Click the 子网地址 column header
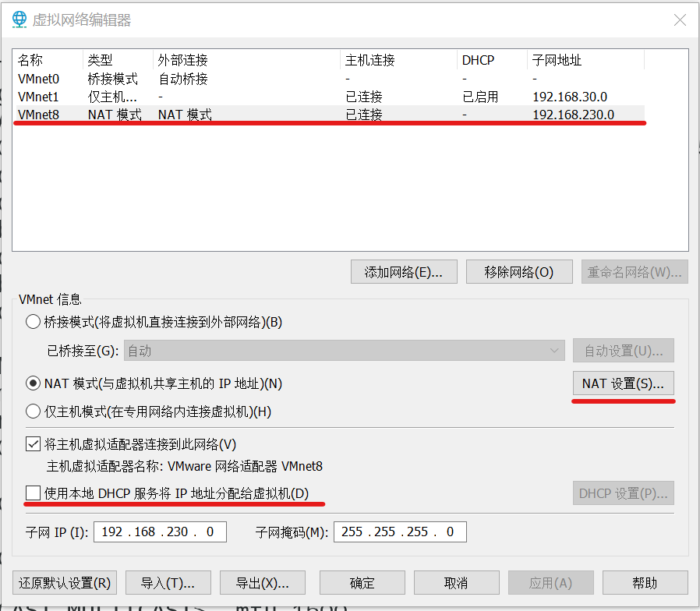Image resolution: width=700 pixels, height=611 pixels. pyautogui.click(x=586, y=60)
